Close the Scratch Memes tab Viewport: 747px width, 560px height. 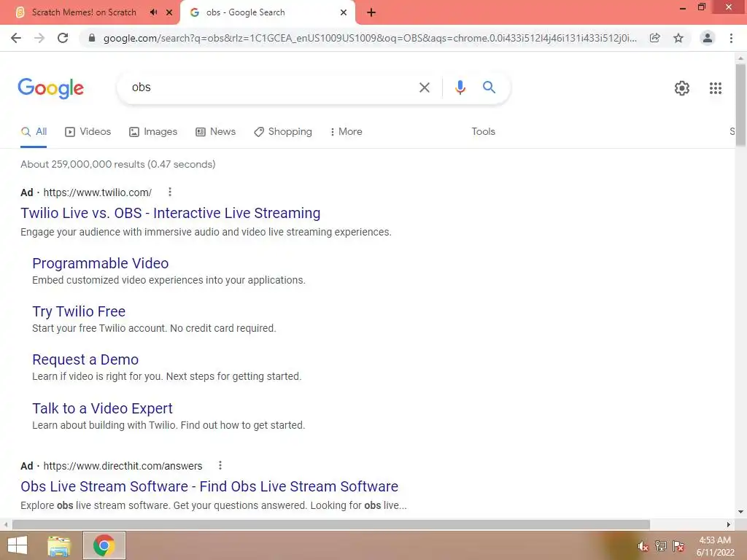pos(169,12)
